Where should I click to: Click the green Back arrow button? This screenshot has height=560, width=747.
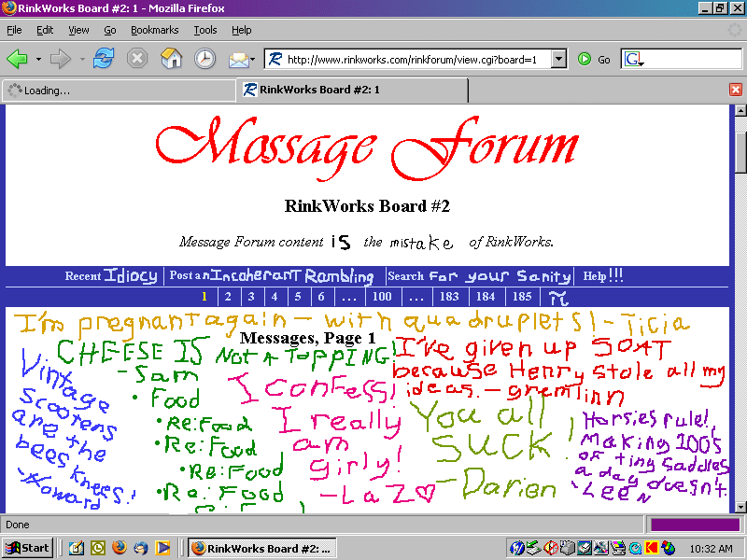click(17, 59)
